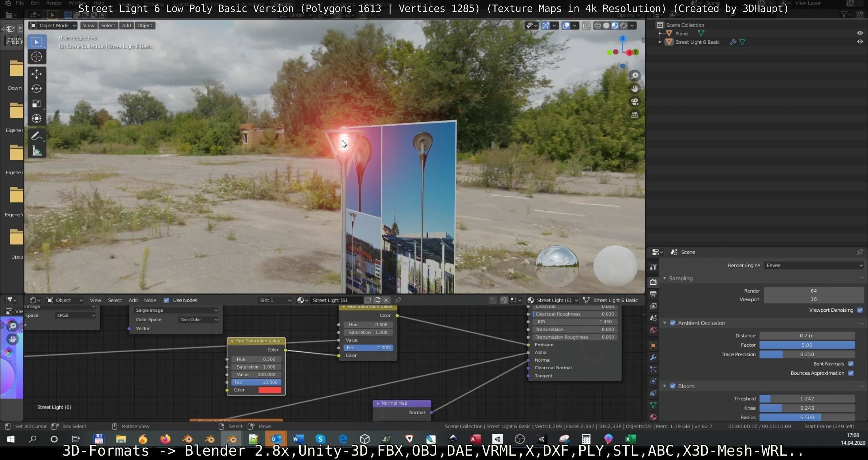Activate the Annotate pencil tool
This screenshot has width=868, height=460.
click(x=36, y=136)
